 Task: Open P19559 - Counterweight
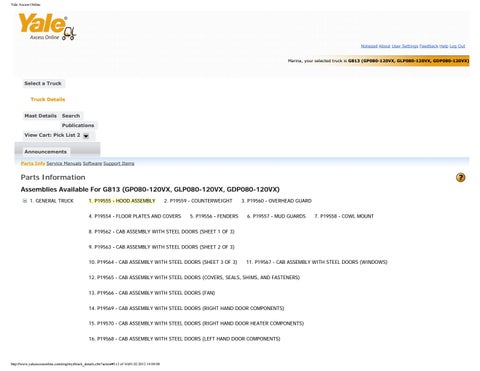point(198,201)
